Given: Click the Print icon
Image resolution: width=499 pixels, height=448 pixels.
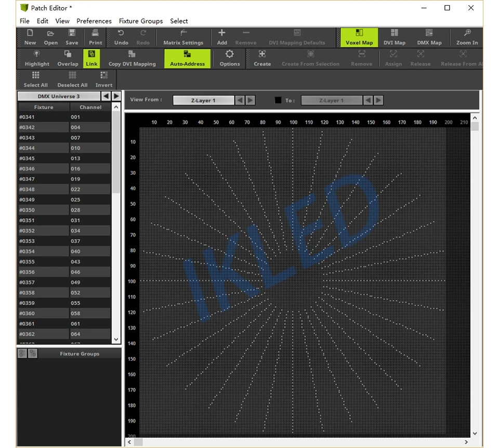Looking at the screenshot, I should click(95, 37).
